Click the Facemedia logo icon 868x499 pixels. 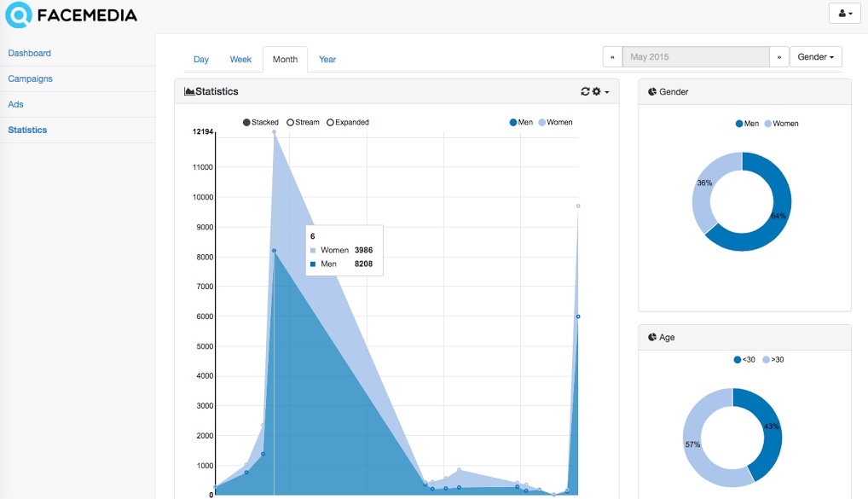coord(19,15)
